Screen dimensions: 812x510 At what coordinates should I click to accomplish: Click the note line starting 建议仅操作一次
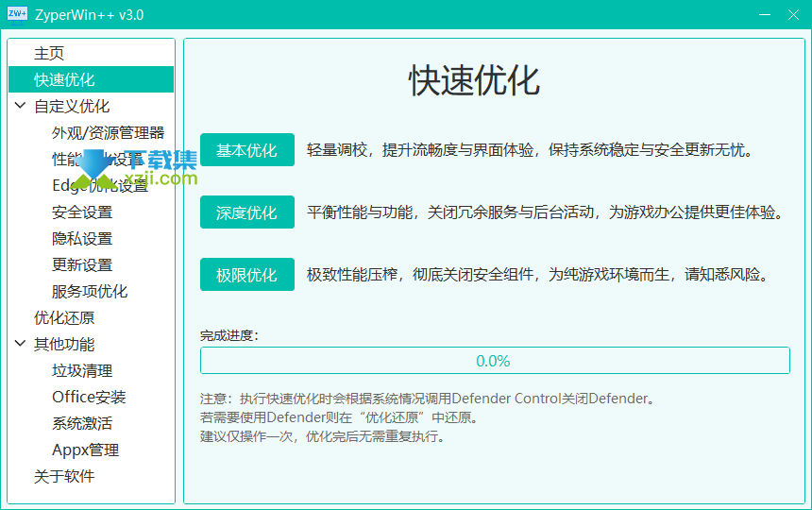[x=323, y=436]
